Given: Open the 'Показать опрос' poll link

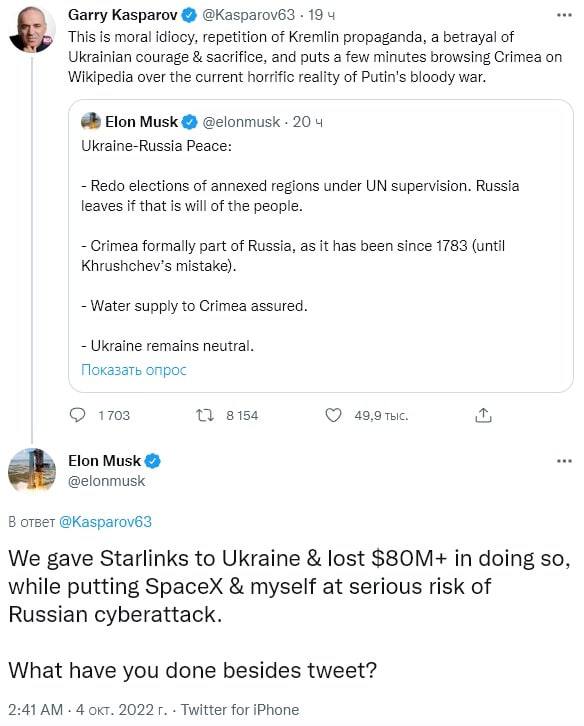Looking at the screenshot, I should (134, 370).
